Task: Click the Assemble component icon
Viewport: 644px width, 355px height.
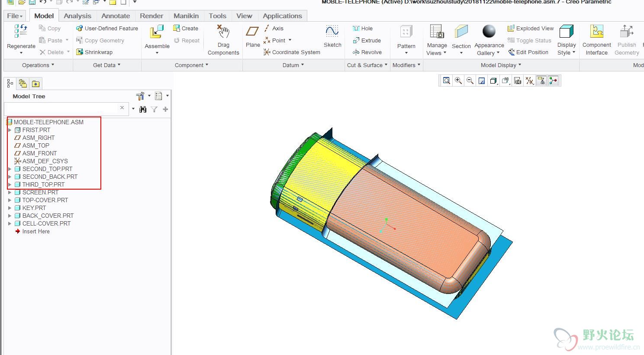Action: pos(157,32)
